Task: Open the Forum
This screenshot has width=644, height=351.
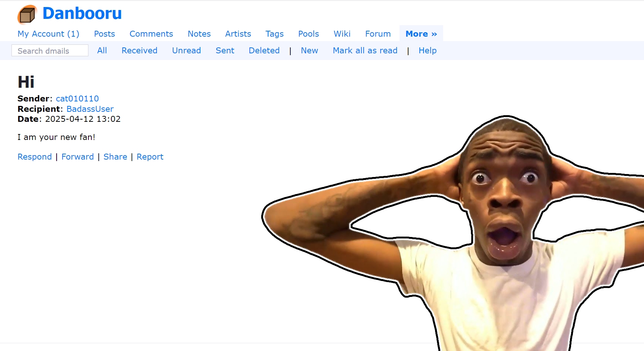Action: (x=378, y=34)
